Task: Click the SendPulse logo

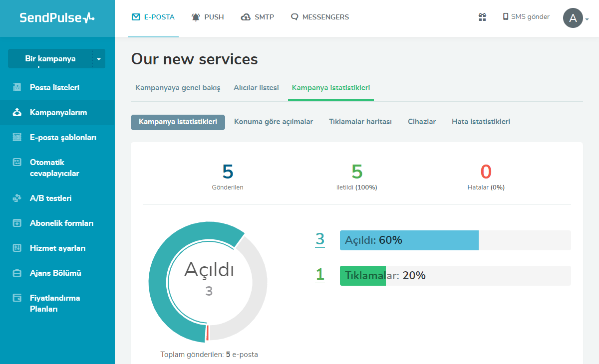Action: point(57,18)
